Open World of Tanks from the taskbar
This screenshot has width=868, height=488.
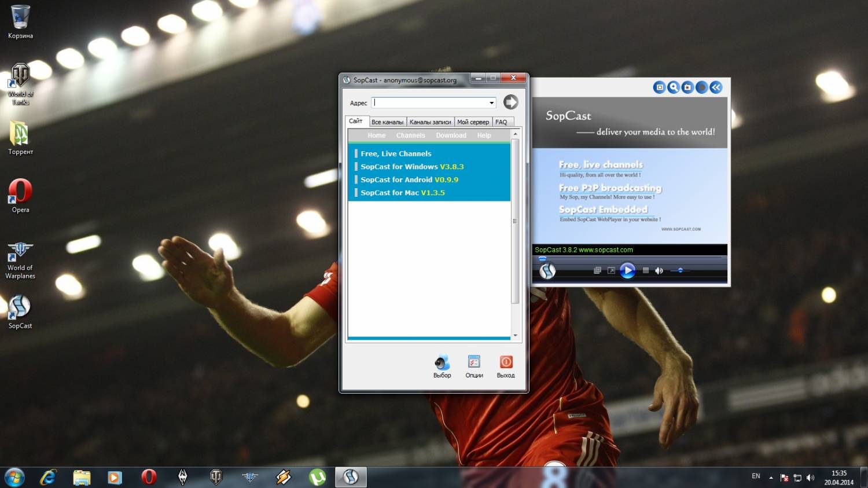point(216,477)
